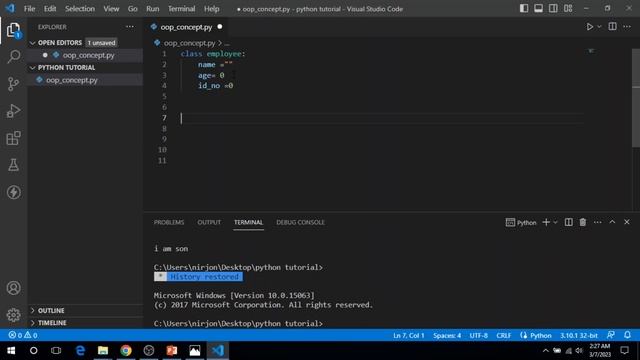Select language mode Python in status bar
Viewport: 640px width, 360px height.
coord(540,335)
